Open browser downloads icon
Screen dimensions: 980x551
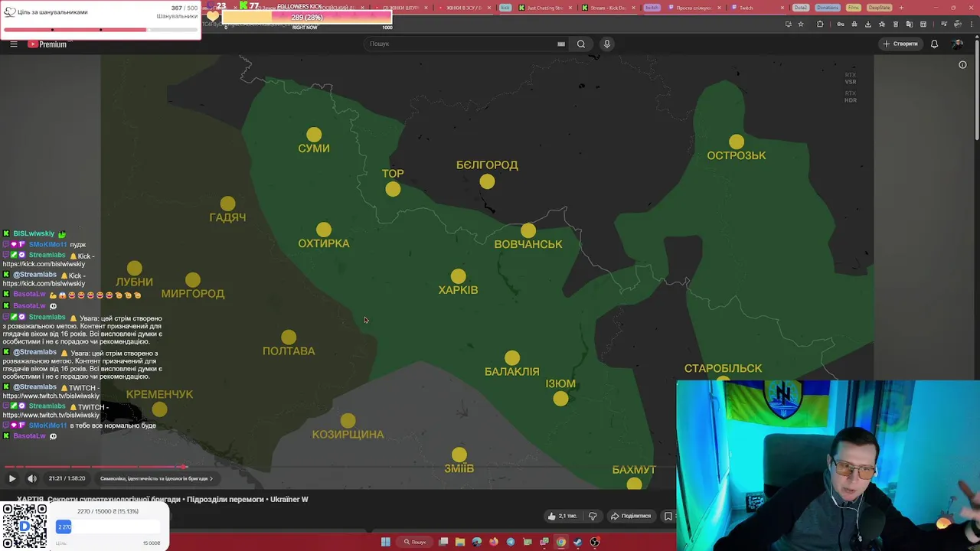point(867,24)
